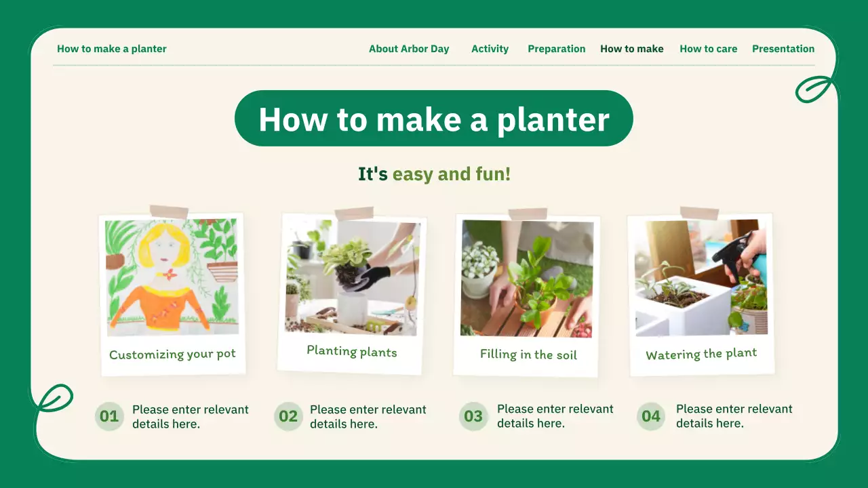Click the top-left How to make a planter link
868x488 pixels.
112,49
